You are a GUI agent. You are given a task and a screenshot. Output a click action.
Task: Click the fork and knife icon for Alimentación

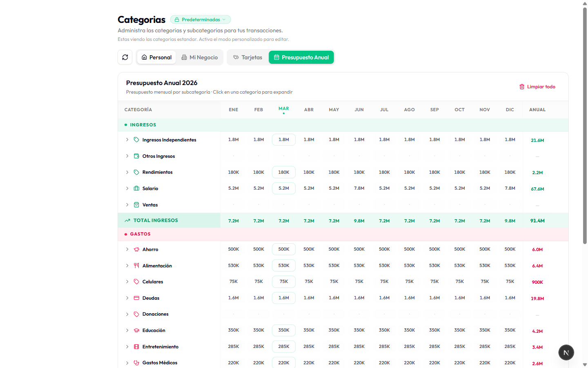(136, 265)
